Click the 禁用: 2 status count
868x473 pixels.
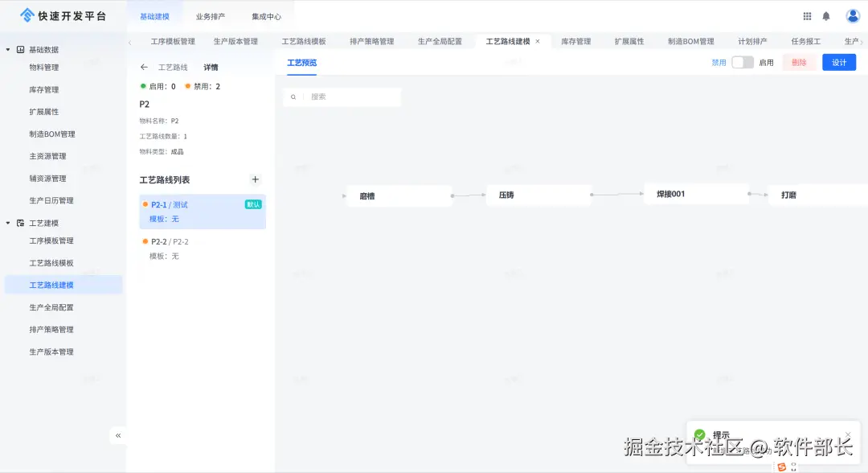coord(203,86)
